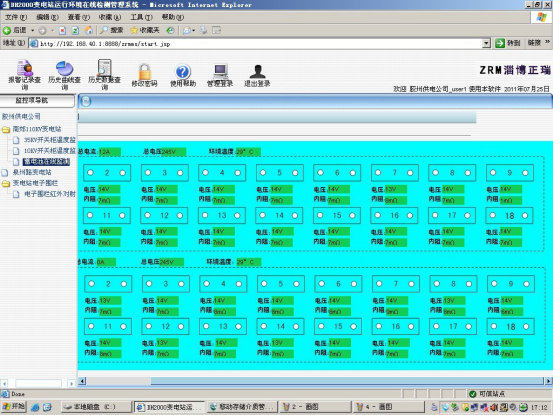Collapse the 南郊110KV变电站 folder node
553x415 pixels.
coord(6,129)
